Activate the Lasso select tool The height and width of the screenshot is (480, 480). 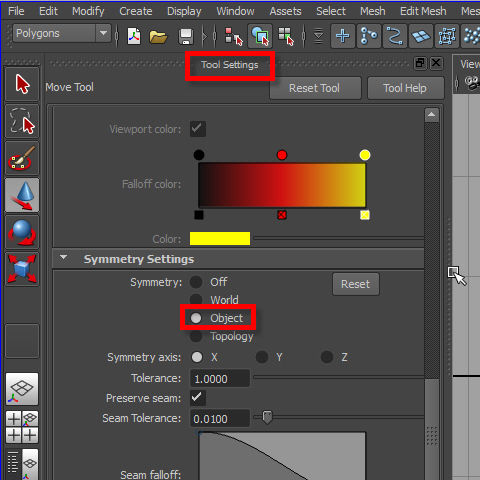coord(22,121)
